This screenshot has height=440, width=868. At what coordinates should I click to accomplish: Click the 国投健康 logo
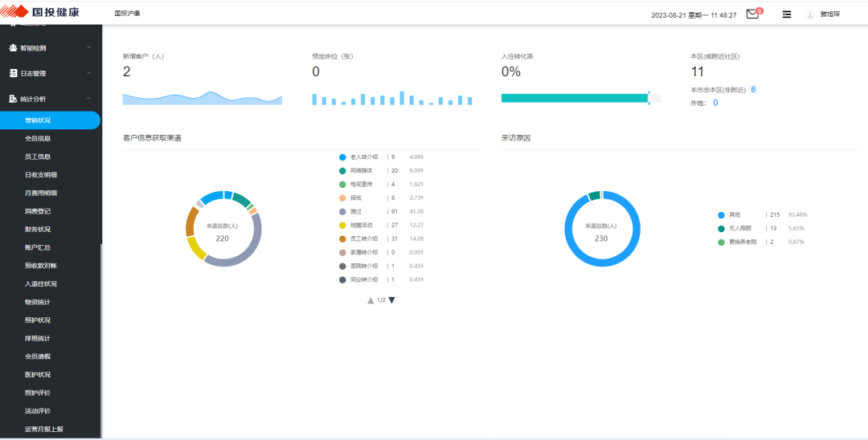[x=40, y=11]
